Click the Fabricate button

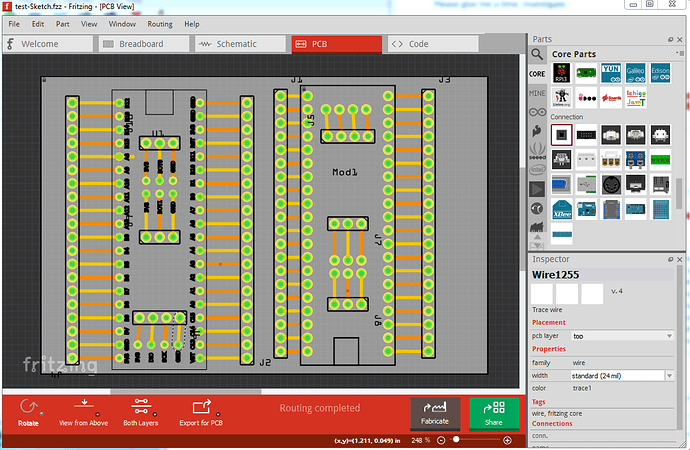[435, 413]
